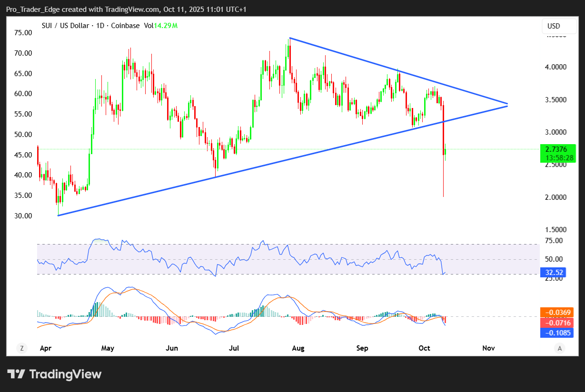585x392 pixels.
Task: Click the Z timezone icon at bottom left
Action: click(x=21, y=348)
